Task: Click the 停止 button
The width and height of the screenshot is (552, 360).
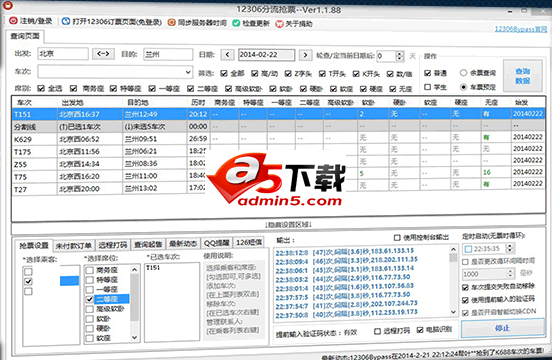Action: [502, 328]
